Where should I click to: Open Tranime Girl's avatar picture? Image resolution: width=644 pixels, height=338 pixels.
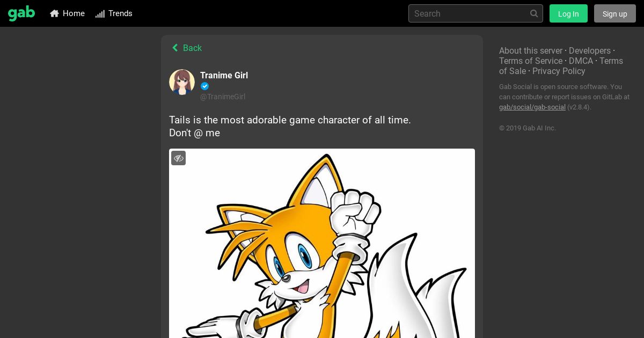[x=182, y=82]
